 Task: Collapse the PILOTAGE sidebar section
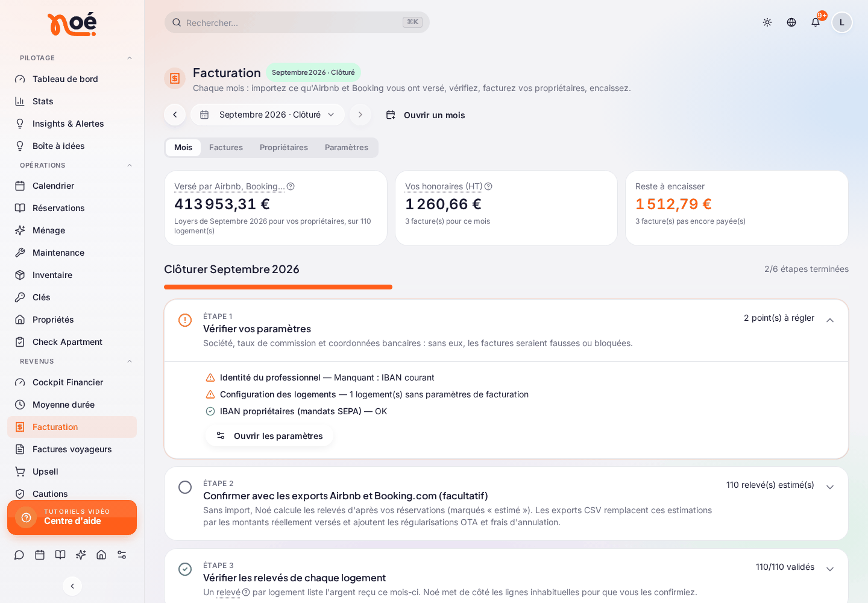coord(130,58)
